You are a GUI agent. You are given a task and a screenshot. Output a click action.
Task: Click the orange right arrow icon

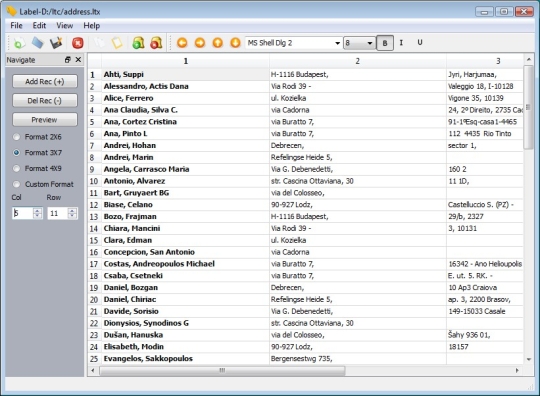click(200, 43)
